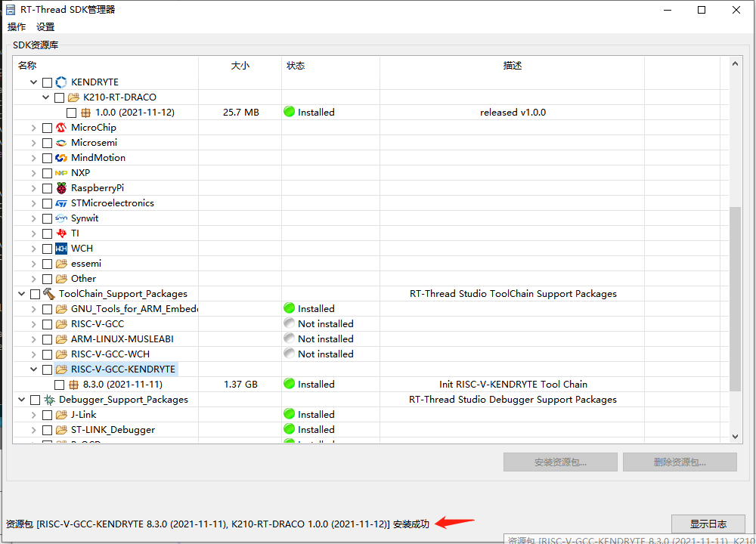This screenshot has width=756, height=544.
Task: Expand the WCH tree node
Action: click(x=33, y=249)
